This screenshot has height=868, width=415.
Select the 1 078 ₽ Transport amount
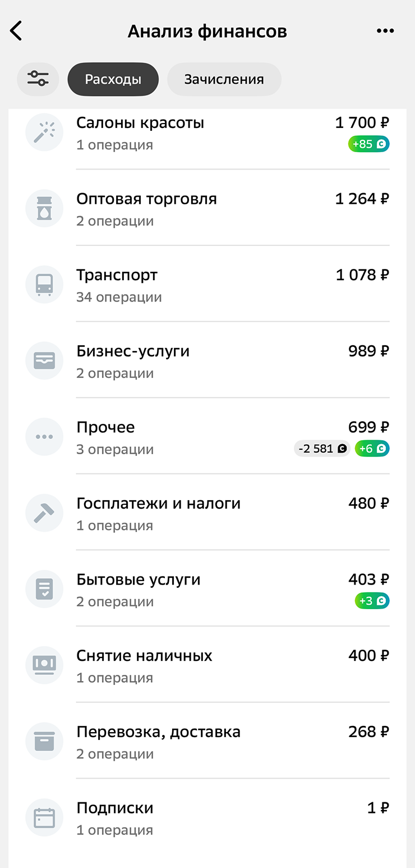[x=362, y=275]
